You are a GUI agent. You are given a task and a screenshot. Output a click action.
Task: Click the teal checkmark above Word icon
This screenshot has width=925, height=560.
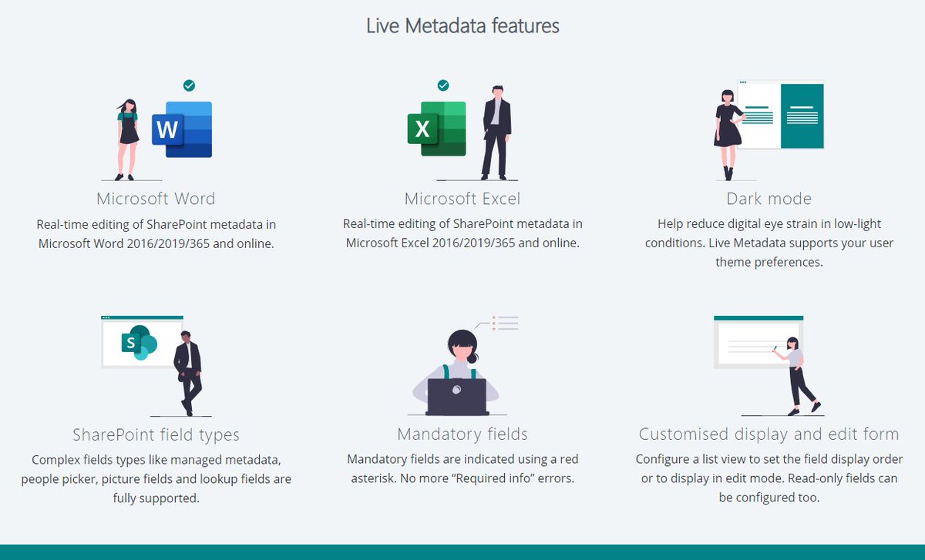tap(189, 86)
